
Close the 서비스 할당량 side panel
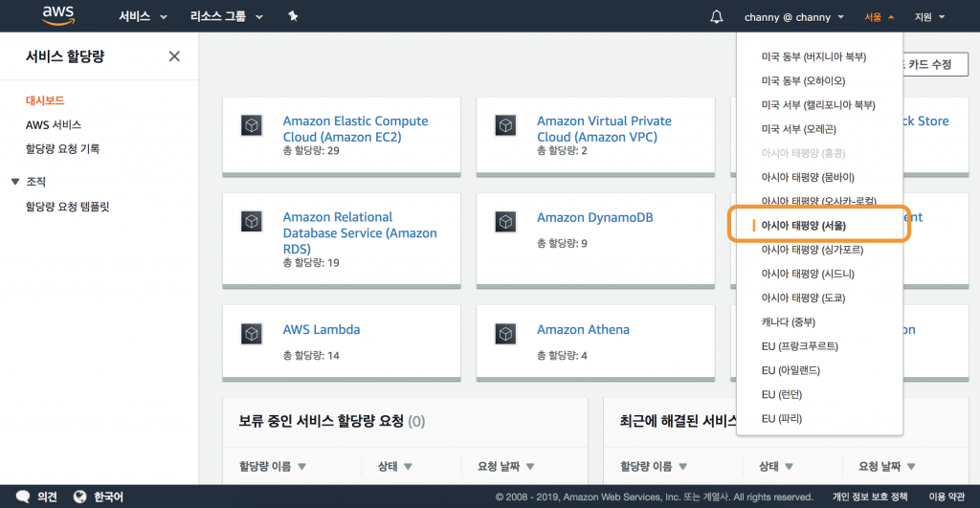(x=174, y=56)
